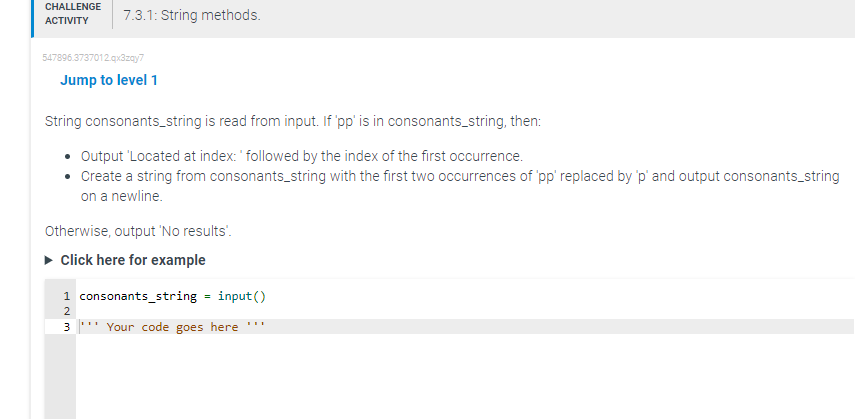Click consonants_string variable in code line 1
Viewport: 855px width, 419px height.
(x=138, y=296)
